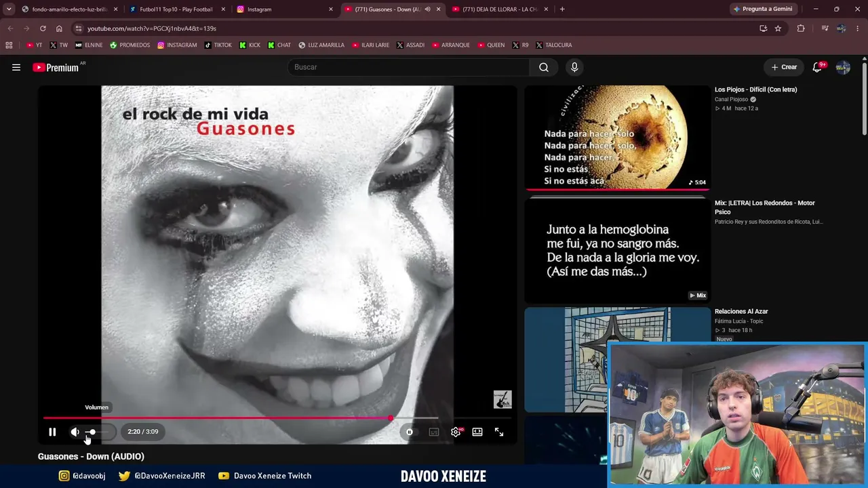Toggle subtitles in the video player
The width and height of the screenshot is (868, 488).
(x=434, y=432)
